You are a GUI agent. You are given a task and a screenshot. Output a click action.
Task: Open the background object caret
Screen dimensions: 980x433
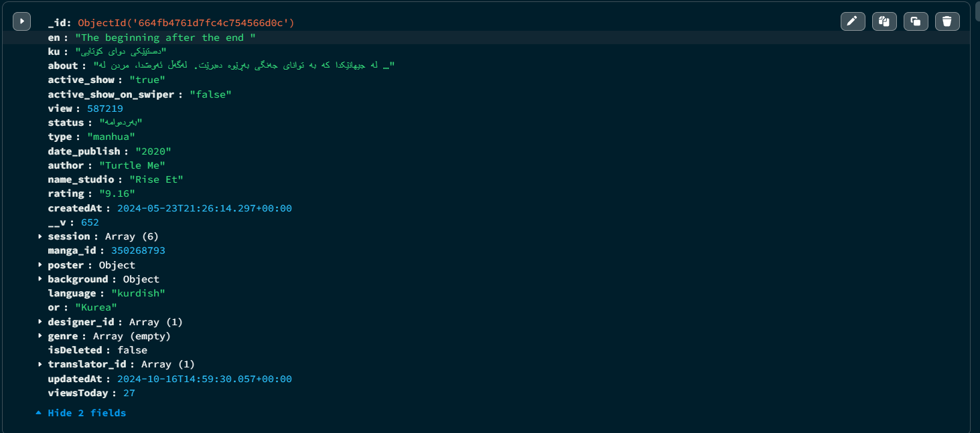[x=40, y=279]
